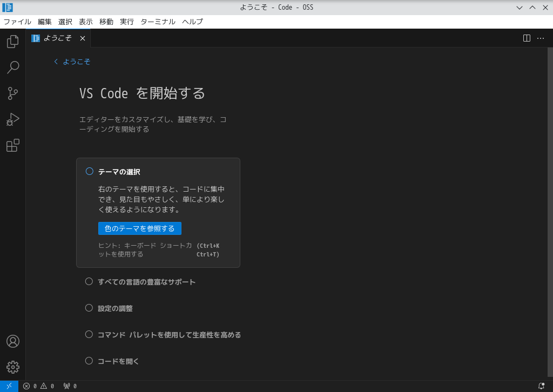Open the Search view icon
Image resolution: width=553 pixels, height=392 pixels.
13,67
